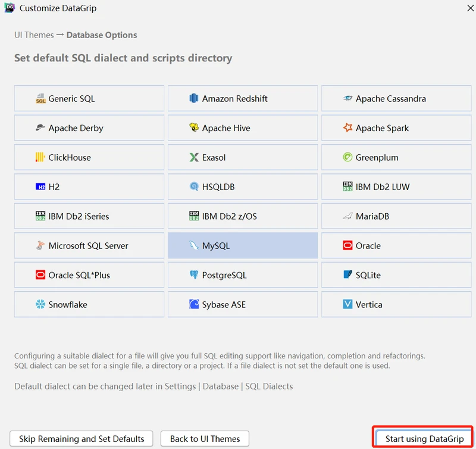Toggle the Microsoft SQL Server tile
Viewport: 476px width, 449px height.
(x=89, y=245)
